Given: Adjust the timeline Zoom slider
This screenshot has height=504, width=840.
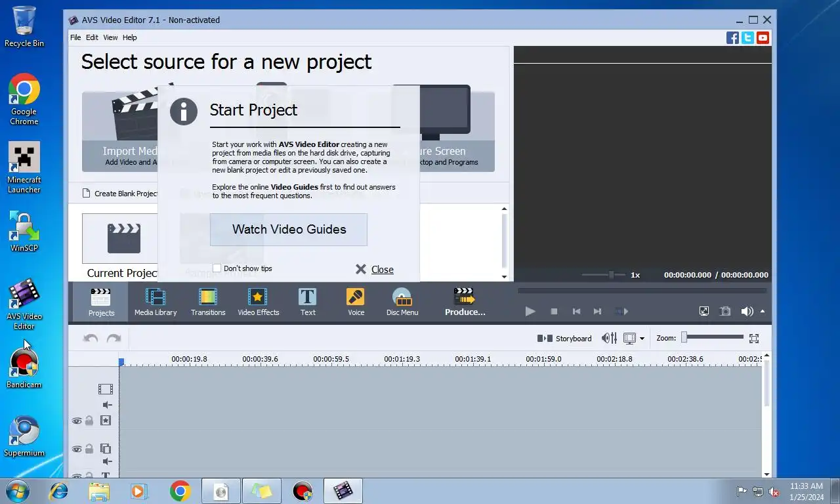Looking at the screenshot, I should 713,337.
